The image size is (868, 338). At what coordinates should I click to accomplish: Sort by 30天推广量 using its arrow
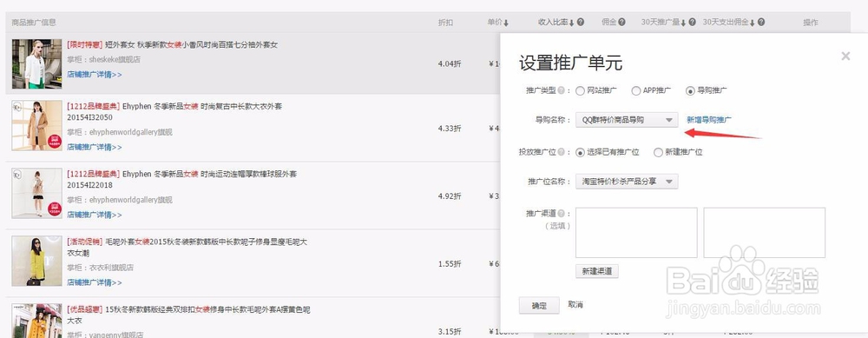(683, 23)
